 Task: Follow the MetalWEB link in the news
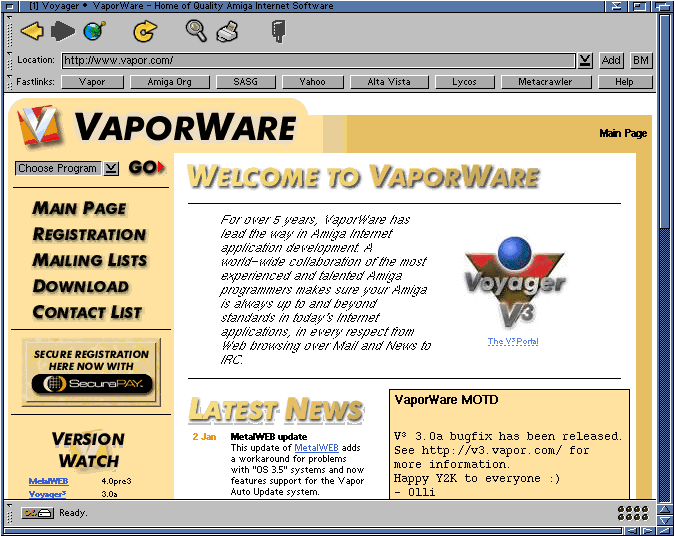pyautogui.click(x=316, y=448)
